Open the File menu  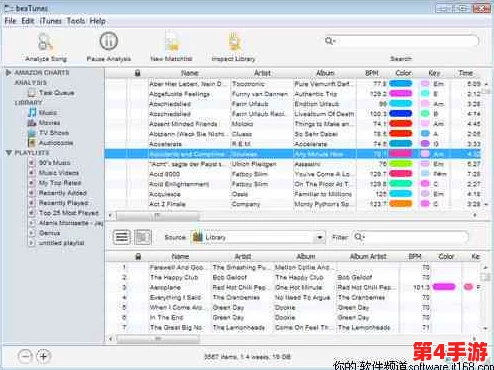[10, 21]
